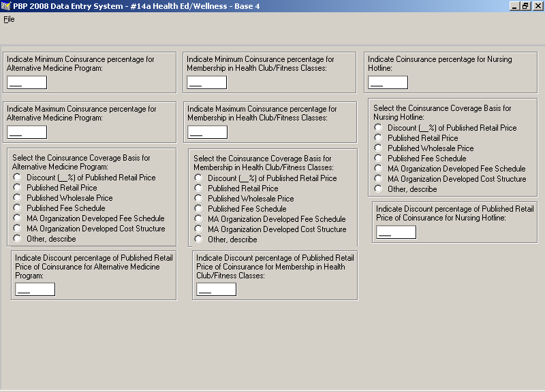Viewport: 545px width, 392px height.
Task: Select Discount of Published Retail Price for Health Club
Action: tap(266, 178)
